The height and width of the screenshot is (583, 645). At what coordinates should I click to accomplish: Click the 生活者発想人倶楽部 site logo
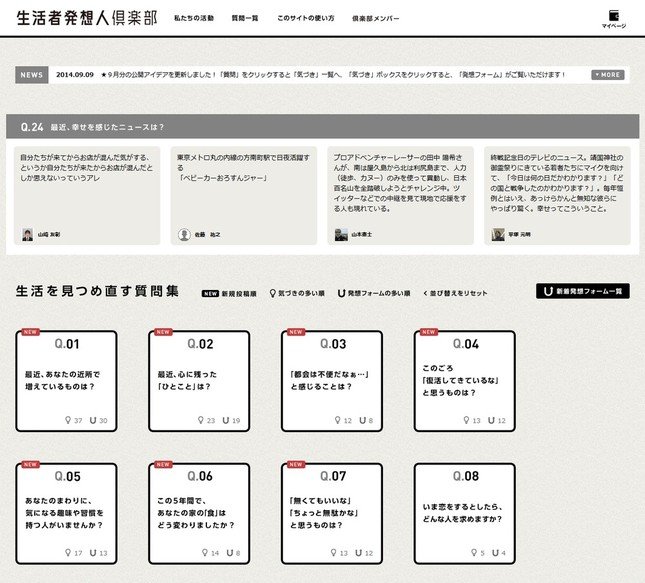(x=87, y=18)
